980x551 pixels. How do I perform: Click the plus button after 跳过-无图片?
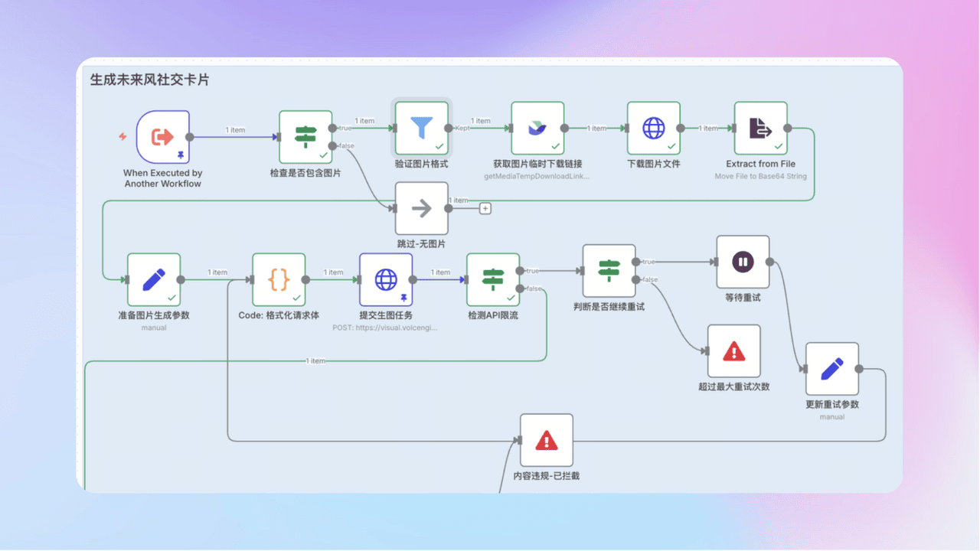485,208
